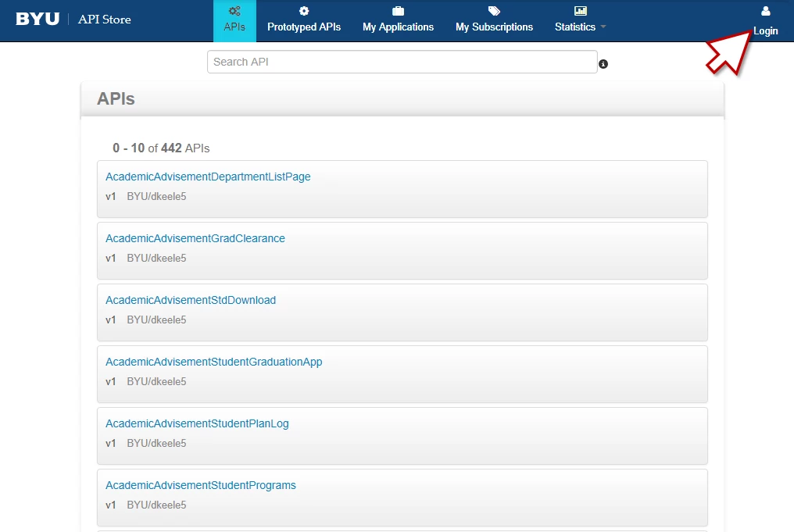794x532 pixels.
Task: Click provider BYU/dkeele5 under AcademicAdvisementStudentGraduationApp
Action: click(x=156, y=382)
